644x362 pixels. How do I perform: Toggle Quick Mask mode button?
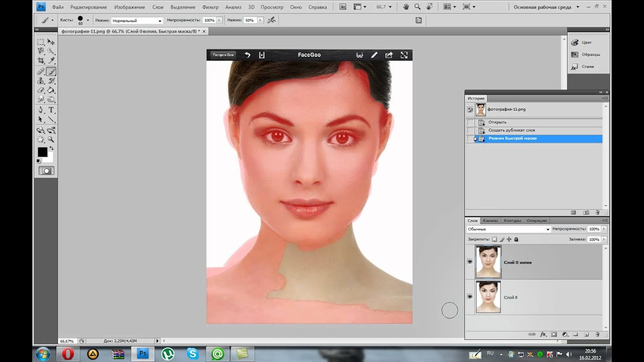(46, 171)
